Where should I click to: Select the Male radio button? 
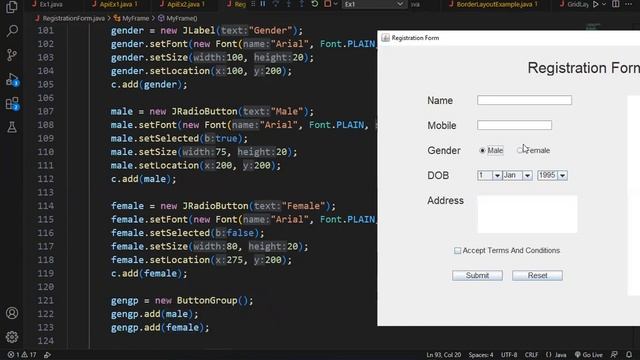(482, 151)
